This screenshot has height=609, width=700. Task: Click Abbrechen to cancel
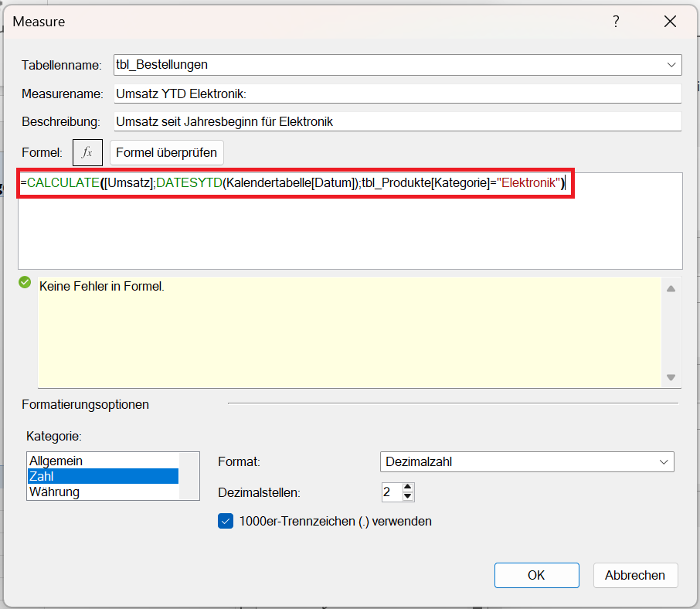tap(635, 575)
